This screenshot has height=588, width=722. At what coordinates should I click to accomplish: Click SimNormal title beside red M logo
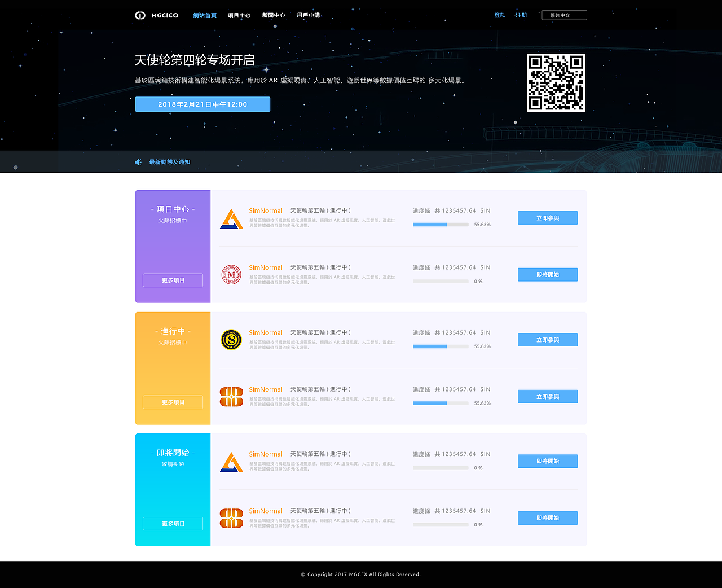click(266, 267)
